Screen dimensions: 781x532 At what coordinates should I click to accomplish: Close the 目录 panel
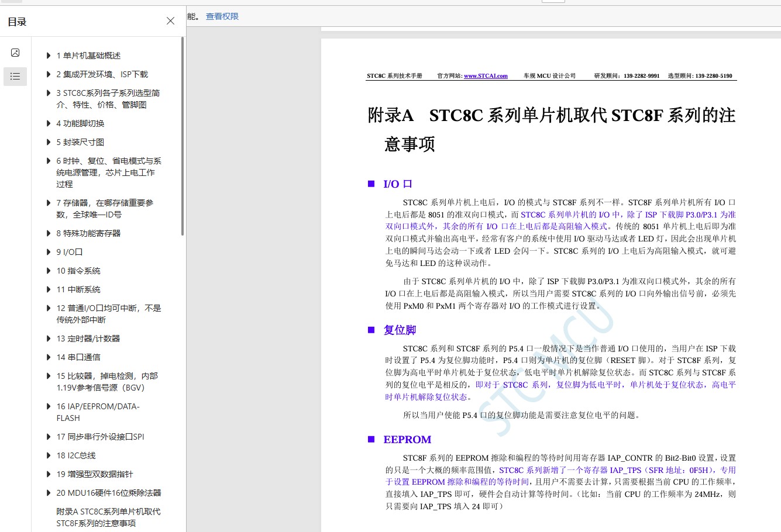(170, 20)
